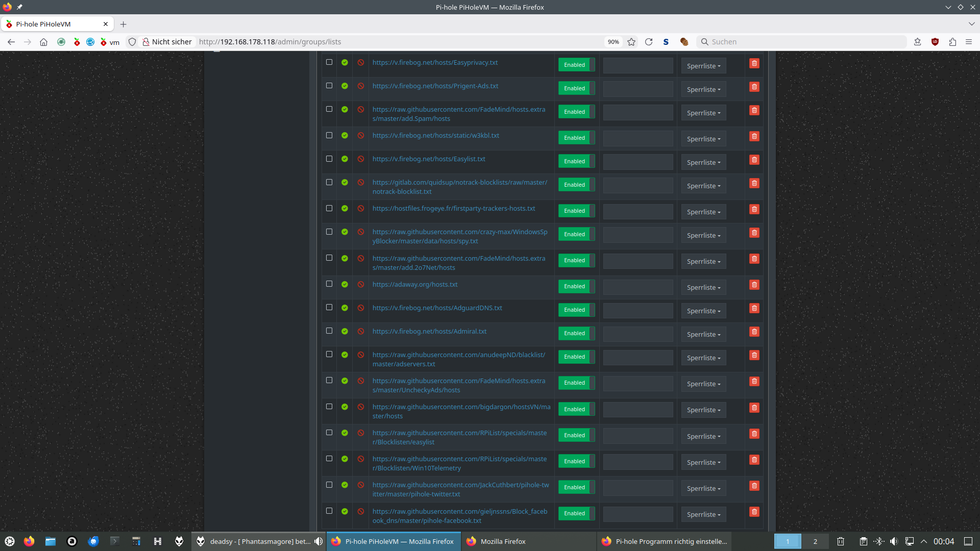Viewport: 980px width, 551px height.
Task: Go to Firefox home page
Action: click(x=43, y=42)
